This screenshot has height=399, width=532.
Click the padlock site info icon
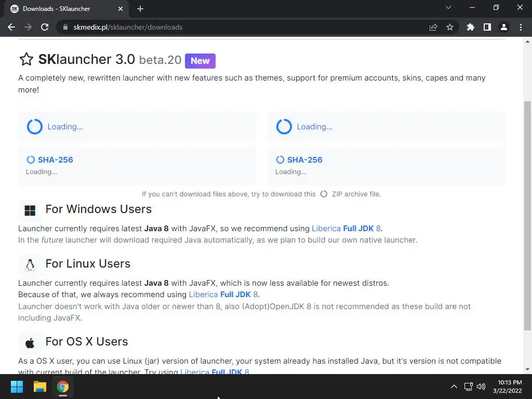65,27
